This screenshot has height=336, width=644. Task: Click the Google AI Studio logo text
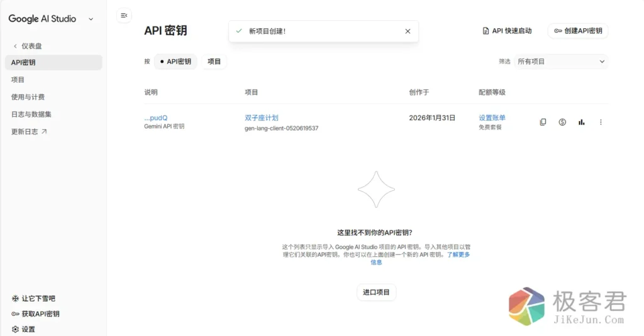42,19
